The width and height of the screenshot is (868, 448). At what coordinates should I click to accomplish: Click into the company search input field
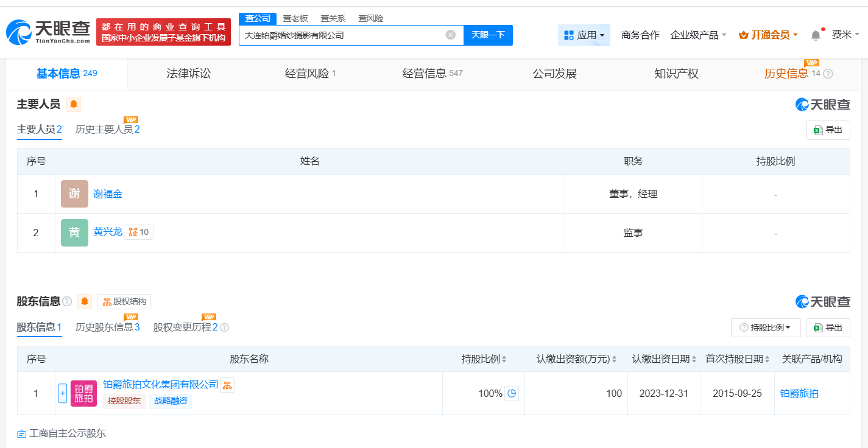coord(341,35)
